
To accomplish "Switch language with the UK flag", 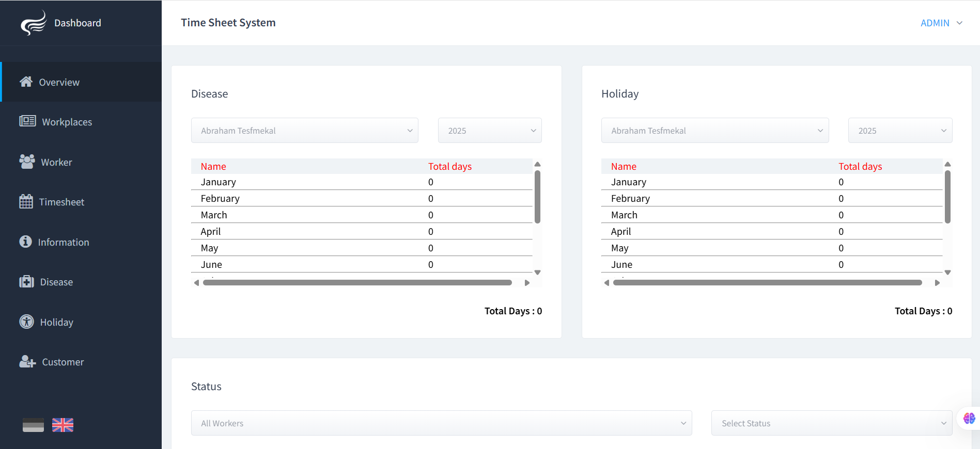I will [63, 425].
